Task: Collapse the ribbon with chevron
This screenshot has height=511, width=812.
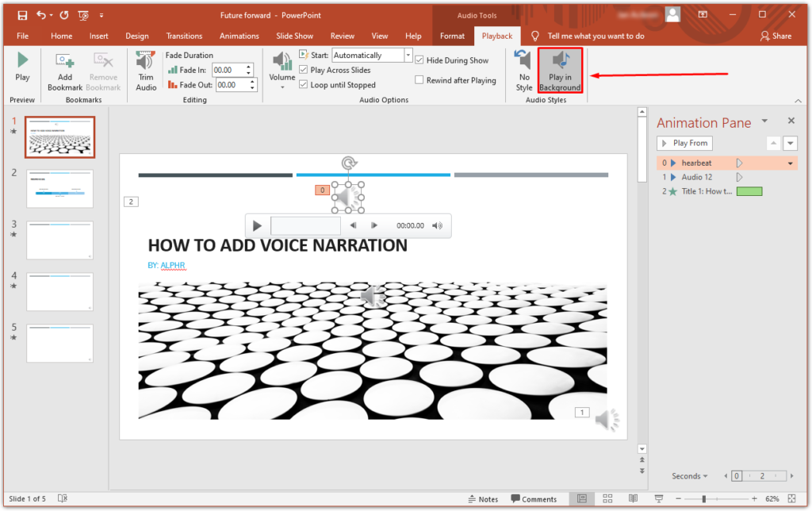Action: 798,101
